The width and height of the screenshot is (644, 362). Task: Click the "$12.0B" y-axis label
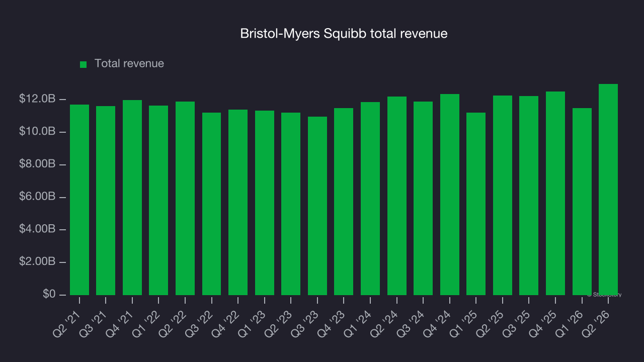[37, 99]
